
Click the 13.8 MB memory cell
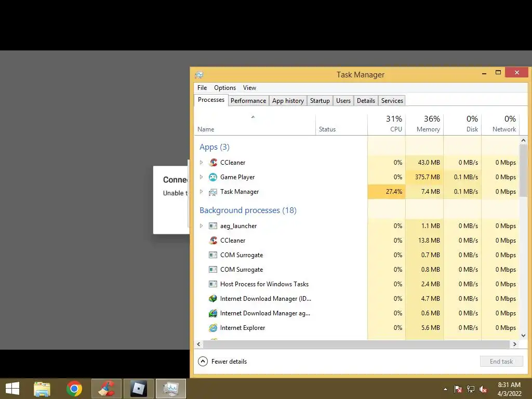(x=424, y=241)
